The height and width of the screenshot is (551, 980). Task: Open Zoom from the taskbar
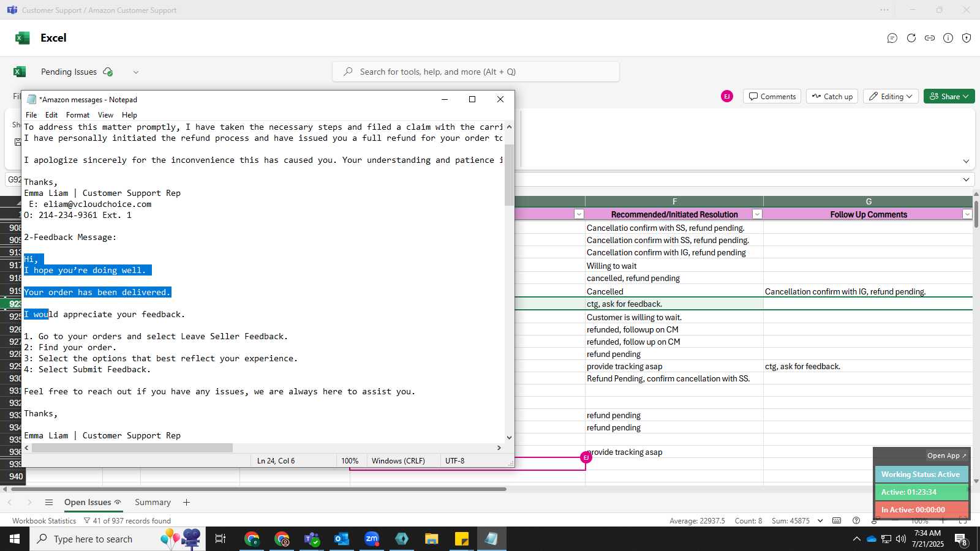[372, 539]
